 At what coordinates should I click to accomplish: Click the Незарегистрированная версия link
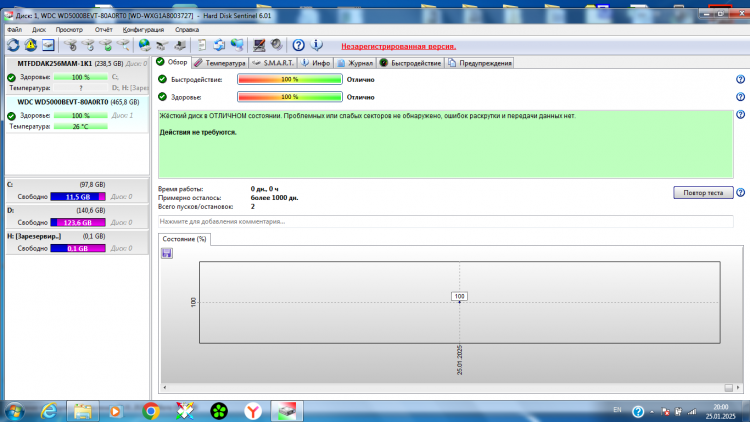coord(398,46)
